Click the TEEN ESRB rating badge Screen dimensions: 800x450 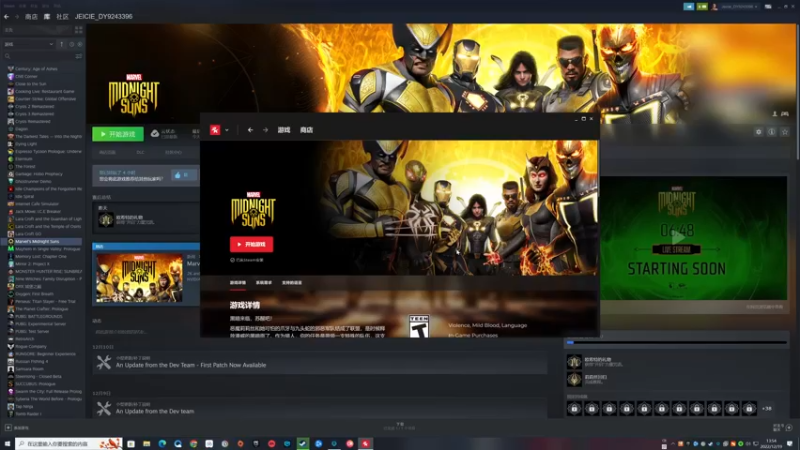419,326
